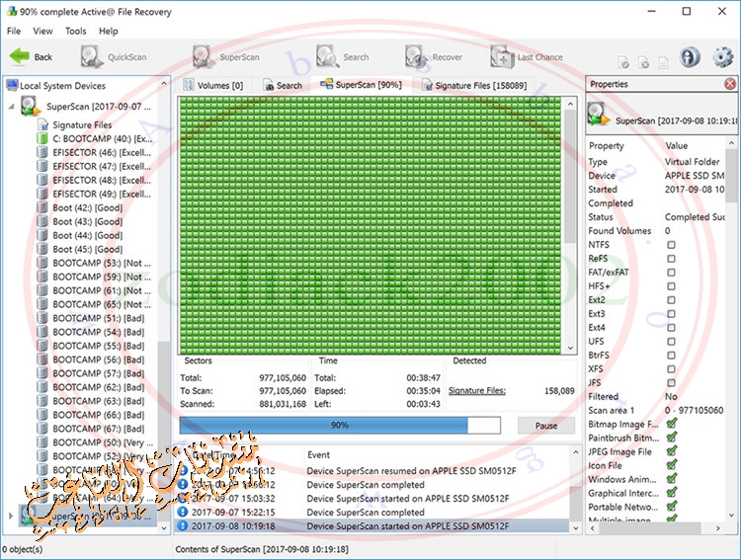Open the File menu
Screen dimensions: 741x560
14,31
